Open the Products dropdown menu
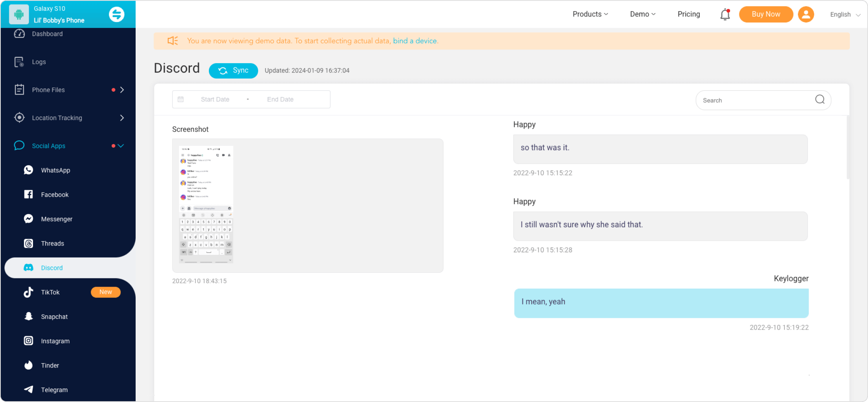Image resolution: width=868 pixels, height=402 pixels. tap(590, 14)
